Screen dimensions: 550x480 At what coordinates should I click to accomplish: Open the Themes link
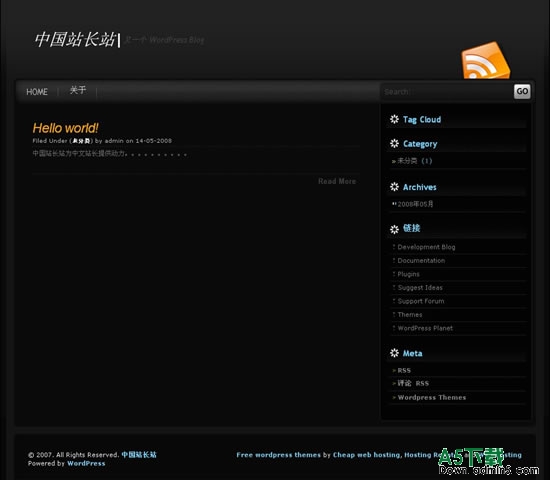(410, 315)
